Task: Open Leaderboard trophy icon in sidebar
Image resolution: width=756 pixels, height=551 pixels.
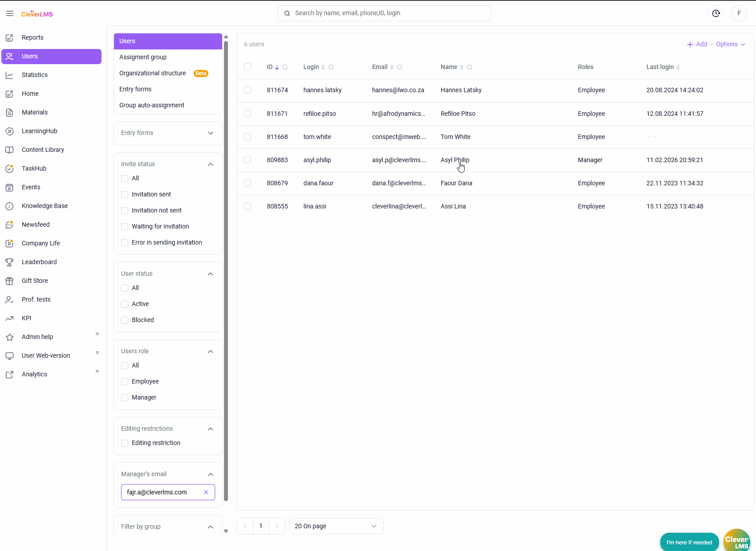Action: click(9, 262)
